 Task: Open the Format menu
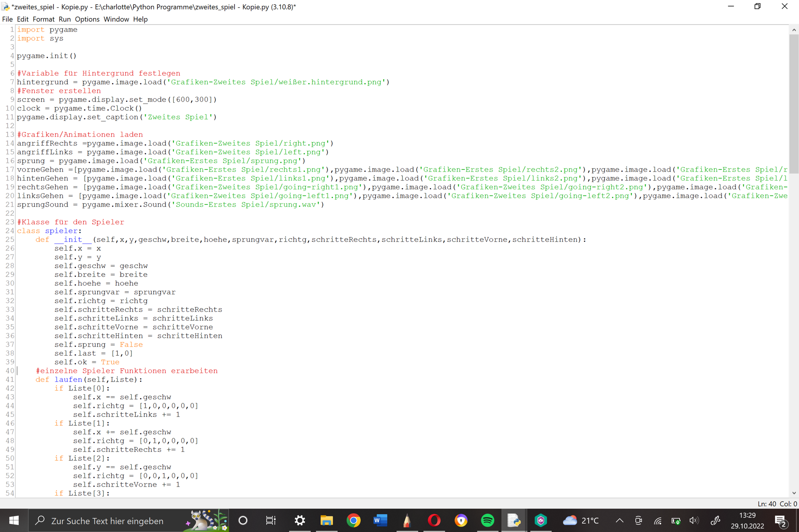[x=43, y=19]
